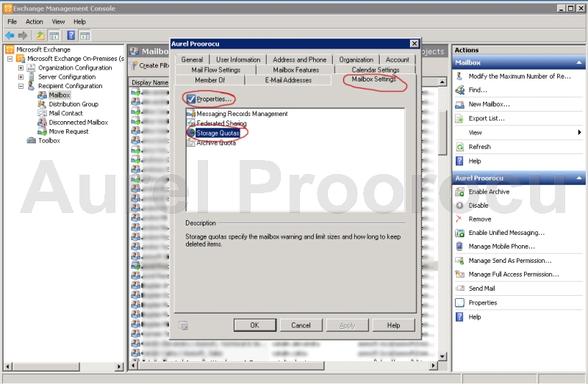The height and width of the screenshot is (384, 588).
Task: Select Distribution Group in the tree
Action: 73,104
